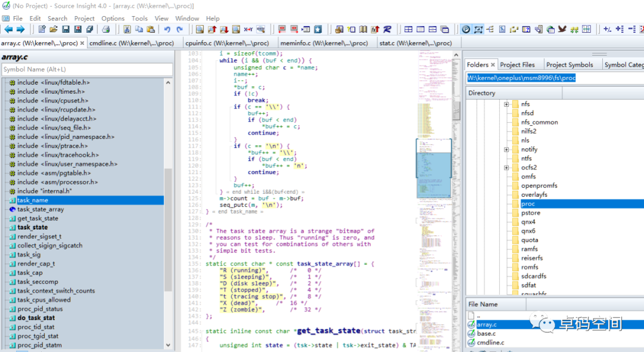644x352 pixels.
Task: Click the Cut scissors icon
Action: tap(127, 29)
